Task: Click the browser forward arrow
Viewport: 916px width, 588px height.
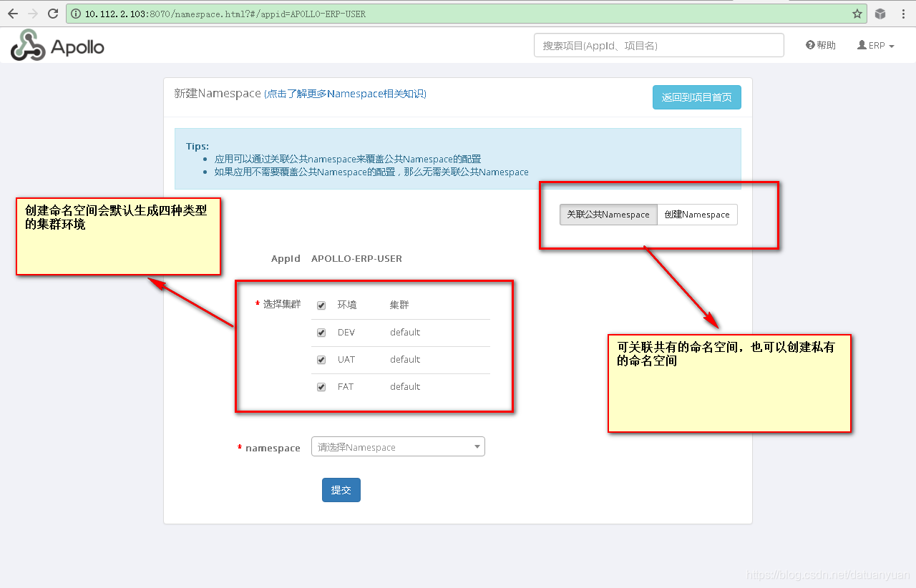Action: pyautogui.click(x=33, y=14)
